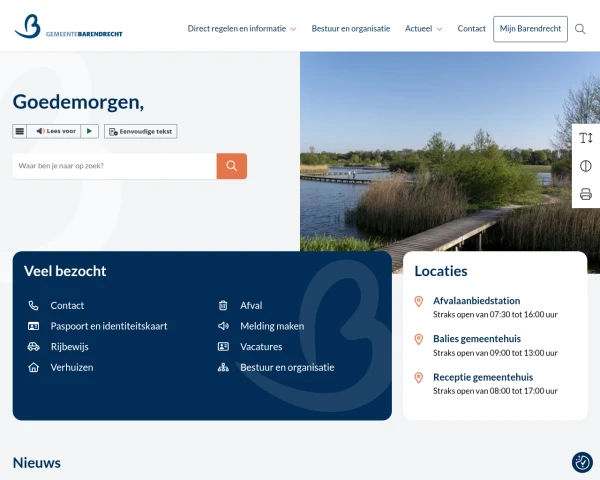Open the Verhuizen link
Screen dimensions: 600x480
coord(72,367)
